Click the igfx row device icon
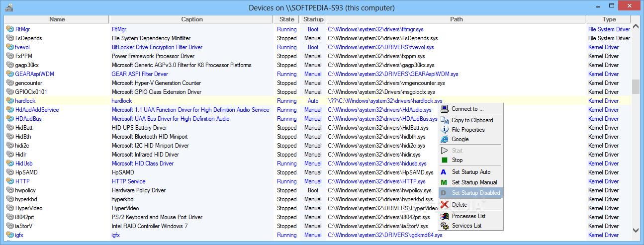This screenshot has height=245, width=644. click(x=9, y=235)
